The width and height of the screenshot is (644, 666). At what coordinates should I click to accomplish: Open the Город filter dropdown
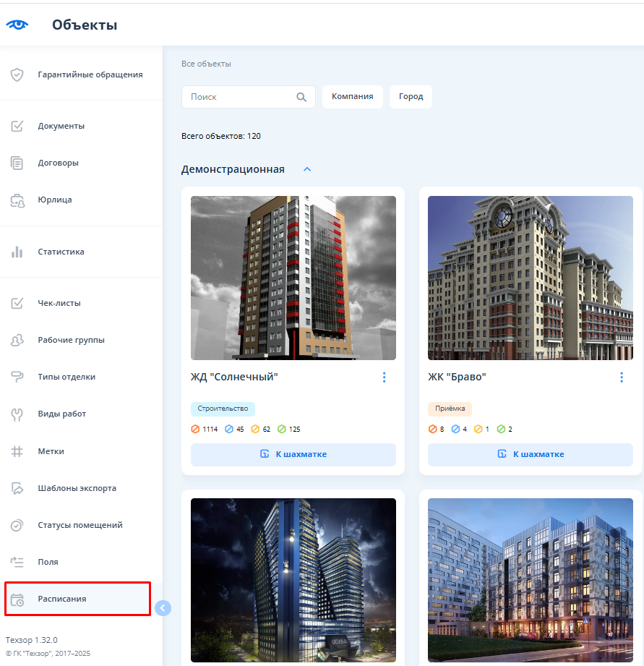click(411, 97)
